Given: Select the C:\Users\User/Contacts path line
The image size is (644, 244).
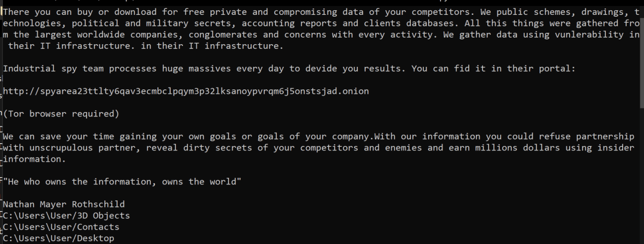Looking at the screenshot, I should coord(61,227).
